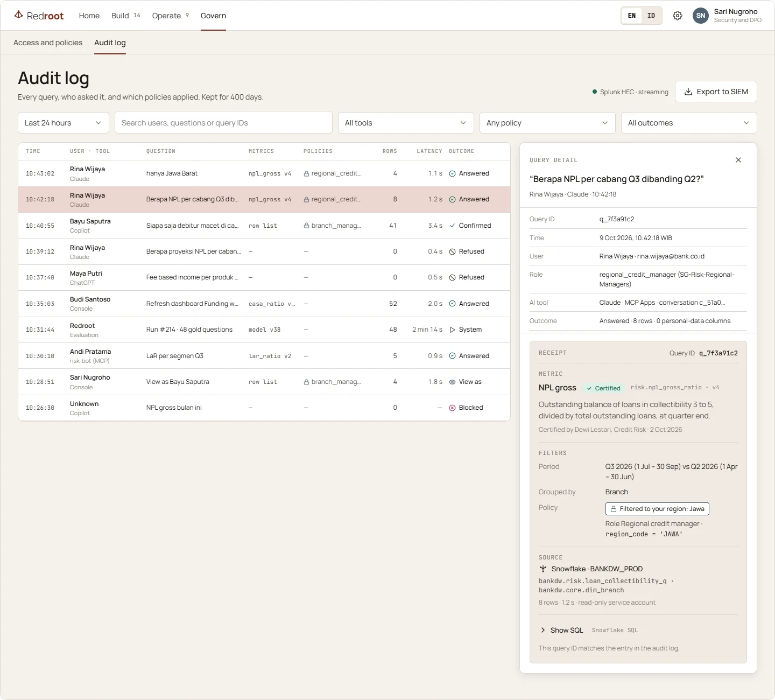Select the Run #214 gold questions row

[x=264, y=330]
